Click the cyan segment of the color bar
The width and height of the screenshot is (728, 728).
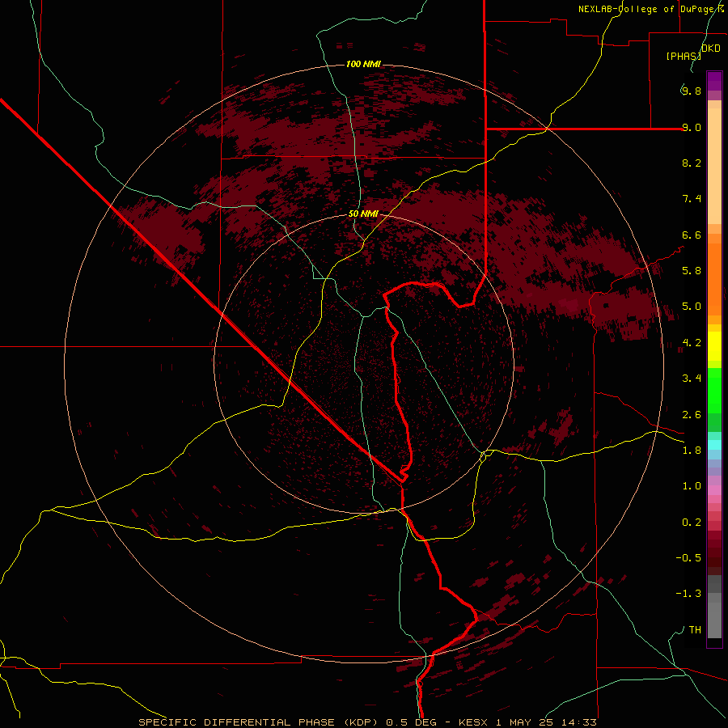(x=714, y=445)
